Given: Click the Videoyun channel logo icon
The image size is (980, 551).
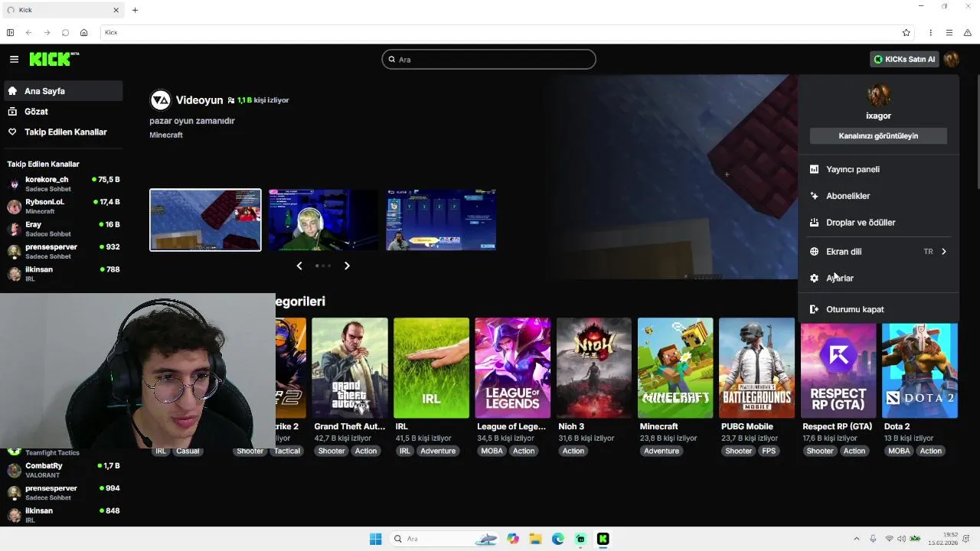Looking at the screenshot, I should pyautogui.click(x=160, y=100).
